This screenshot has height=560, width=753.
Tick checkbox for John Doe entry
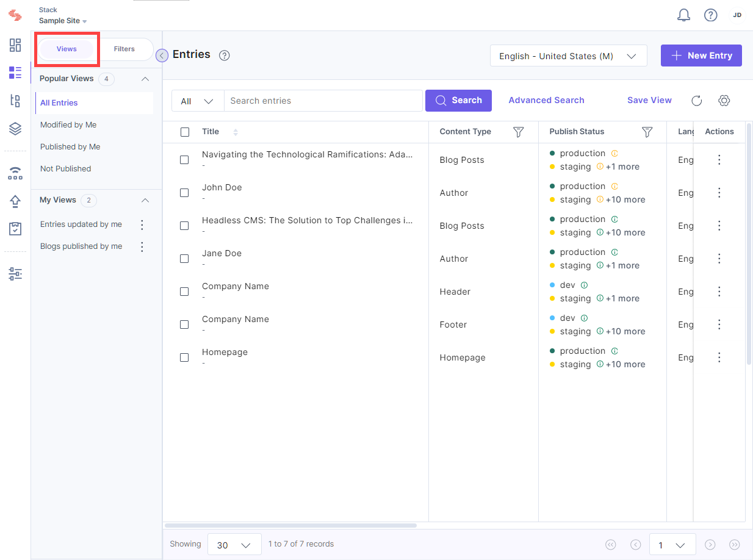click(x=184, y=193)
